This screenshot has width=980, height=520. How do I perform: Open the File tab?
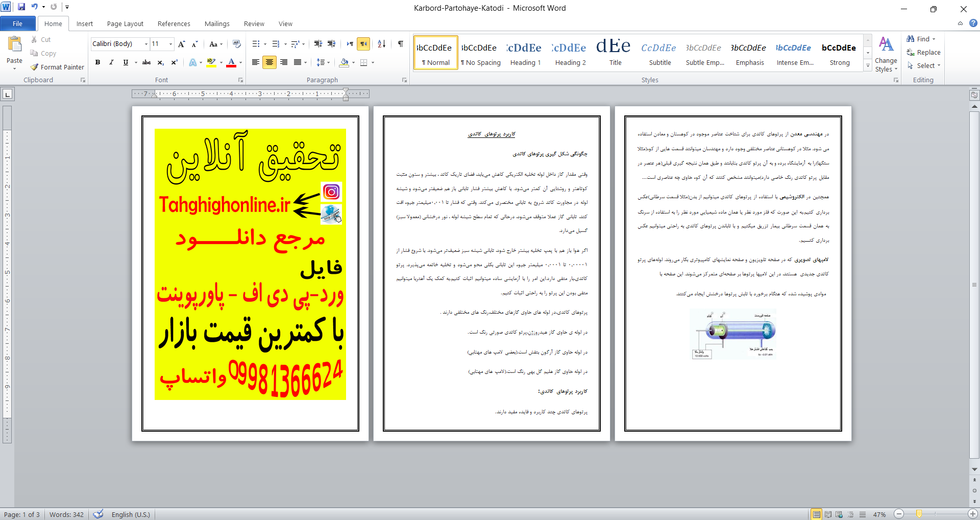pos(18,23)
